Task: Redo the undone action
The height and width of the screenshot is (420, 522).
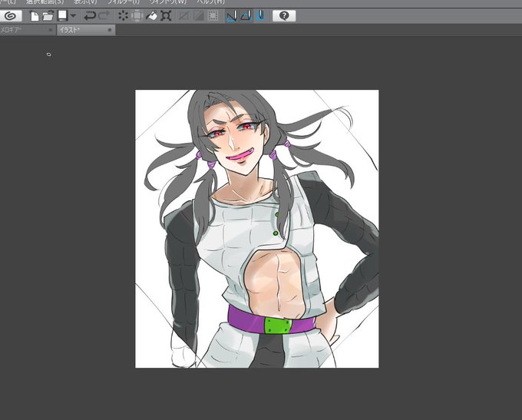Action: pyautogui.click(x=104, y=15)
